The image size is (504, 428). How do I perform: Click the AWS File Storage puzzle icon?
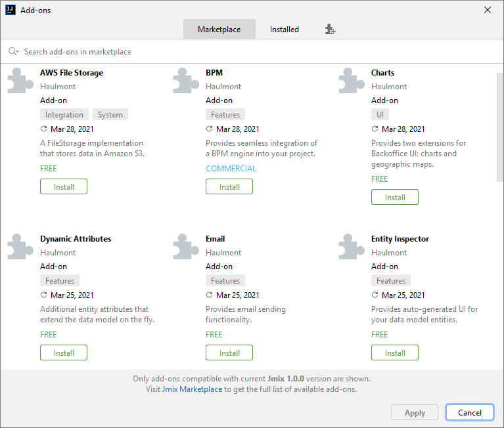[20, 80]
